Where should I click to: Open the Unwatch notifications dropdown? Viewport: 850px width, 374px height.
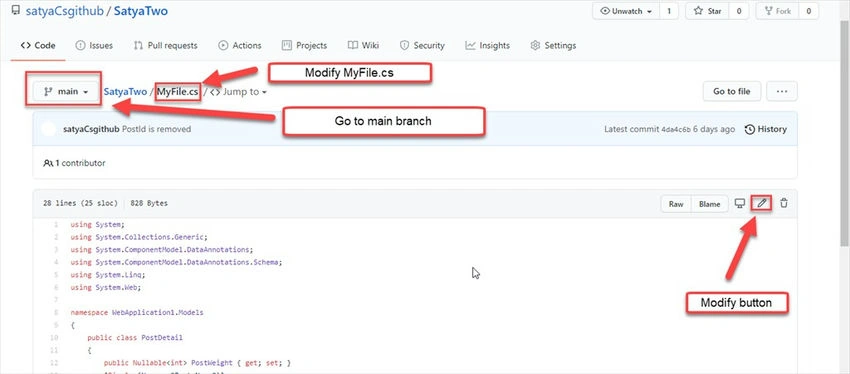pos(626,11)
